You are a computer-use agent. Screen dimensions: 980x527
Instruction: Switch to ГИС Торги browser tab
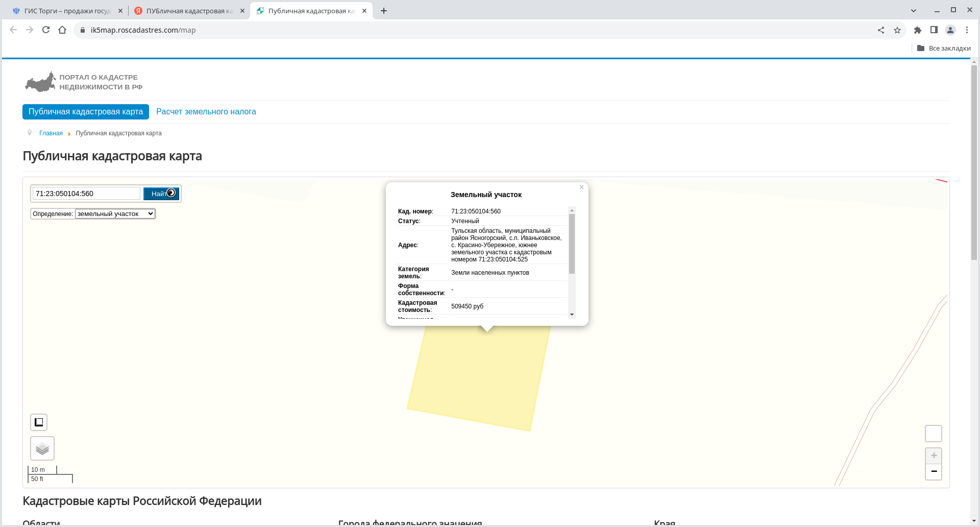tap(66, 11)
